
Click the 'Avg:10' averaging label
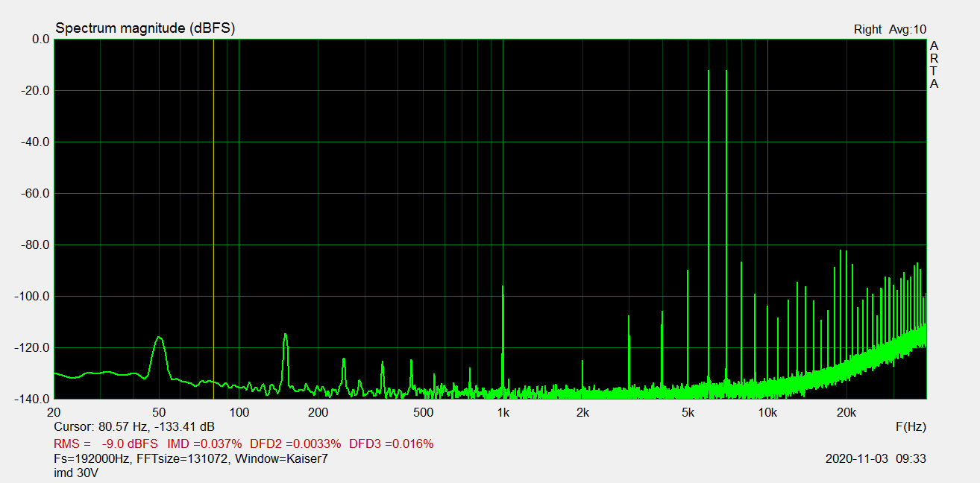908,30
